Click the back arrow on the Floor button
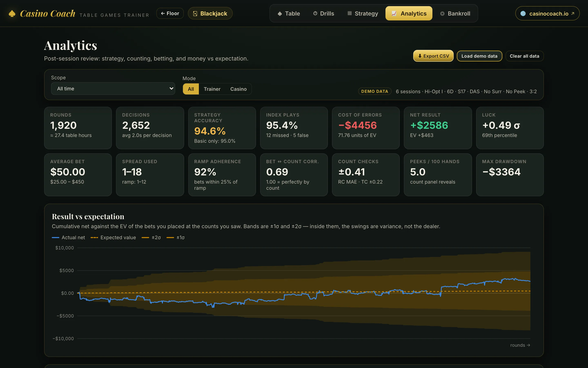Image resolution: width=588 pixels, height=368 pixels. tap(163, 13)
